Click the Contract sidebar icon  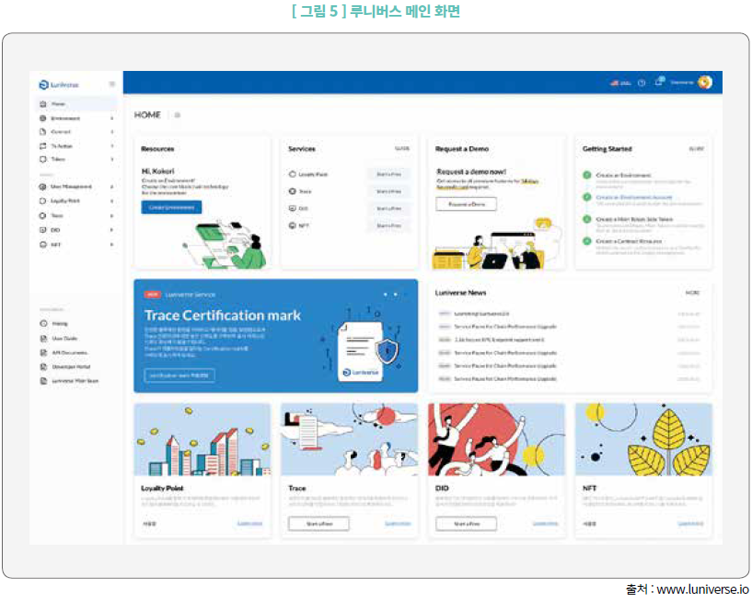[43, 131]
